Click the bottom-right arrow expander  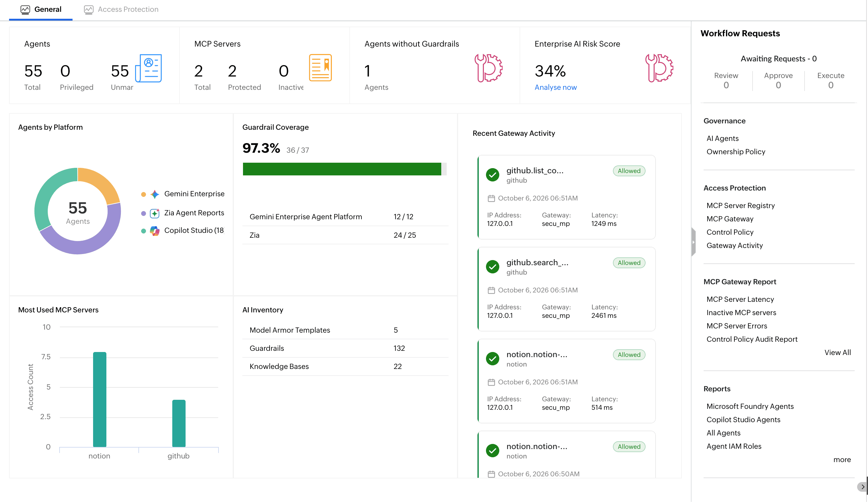pos(862,487)
